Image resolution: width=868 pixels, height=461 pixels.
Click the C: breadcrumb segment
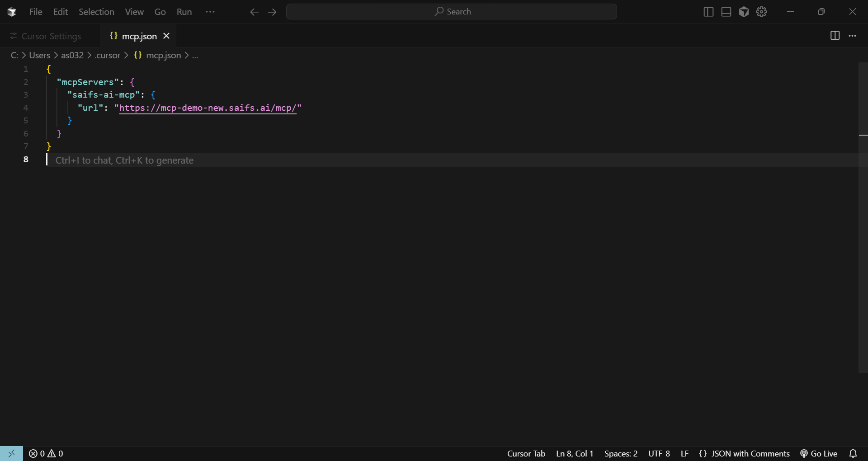(14, 55)
